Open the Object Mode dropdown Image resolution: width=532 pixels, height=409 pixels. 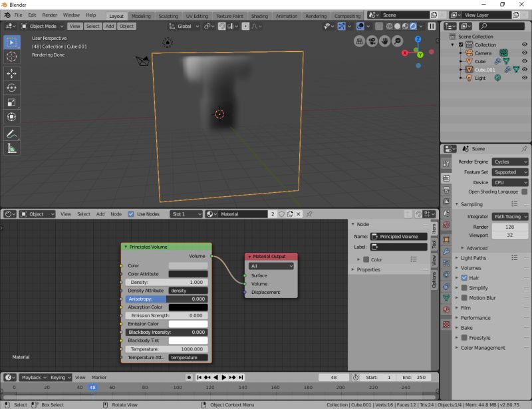[41, 26]
